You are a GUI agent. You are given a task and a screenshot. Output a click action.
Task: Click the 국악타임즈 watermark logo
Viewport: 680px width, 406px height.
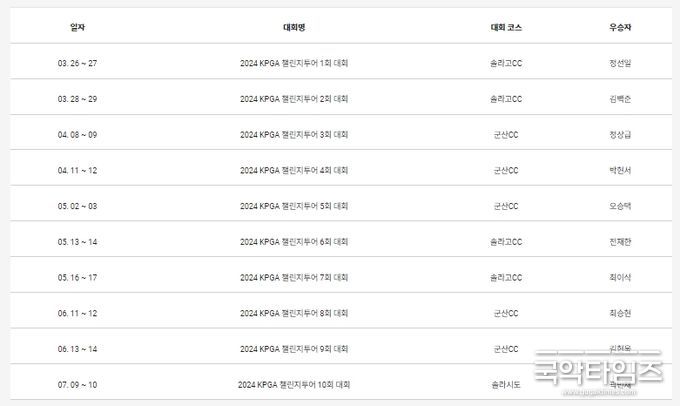[x=598, y=372]
